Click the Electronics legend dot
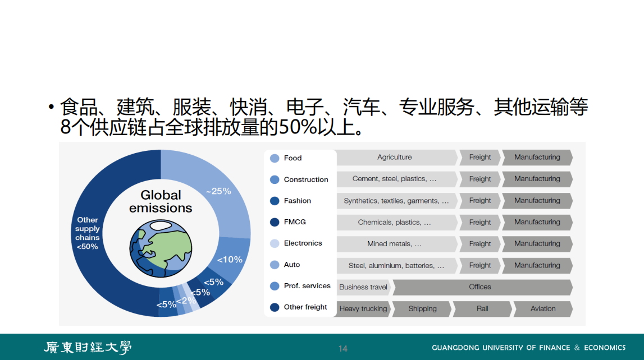Image resolution: width=644 pixels, height=360 pixels. 275,243
